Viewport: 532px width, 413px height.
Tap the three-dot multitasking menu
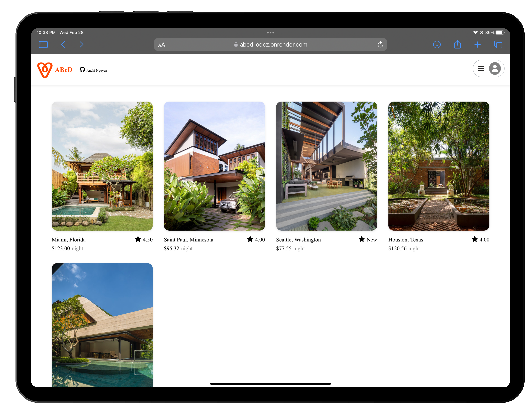pyautogui.click(x=270, y=32)
